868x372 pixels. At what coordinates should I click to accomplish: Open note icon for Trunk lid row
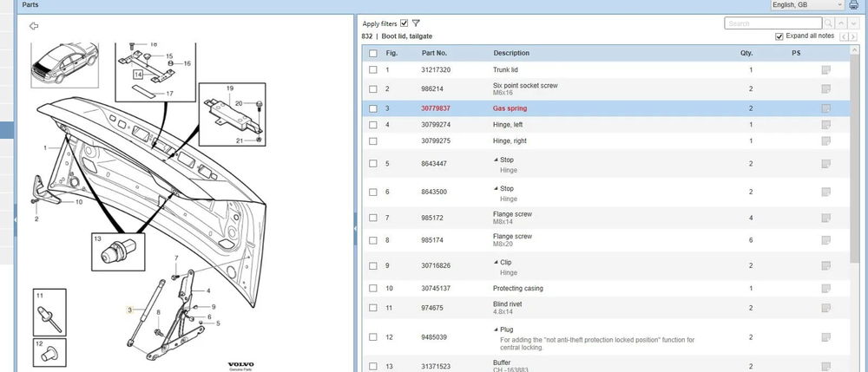825,69
